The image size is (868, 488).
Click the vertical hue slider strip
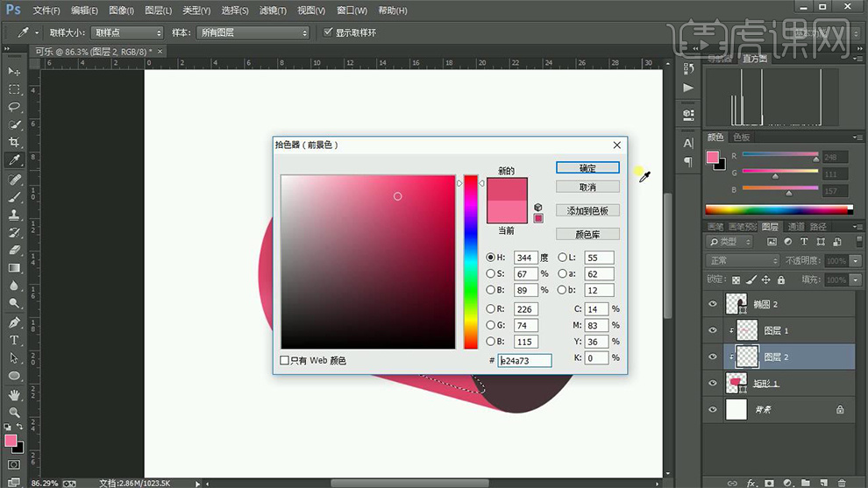point(471,262)
